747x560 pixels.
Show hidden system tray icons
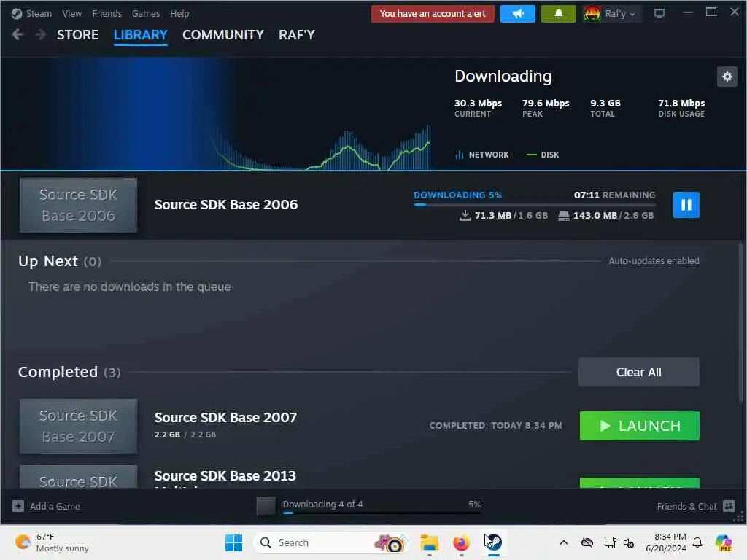tap(564, 542)
